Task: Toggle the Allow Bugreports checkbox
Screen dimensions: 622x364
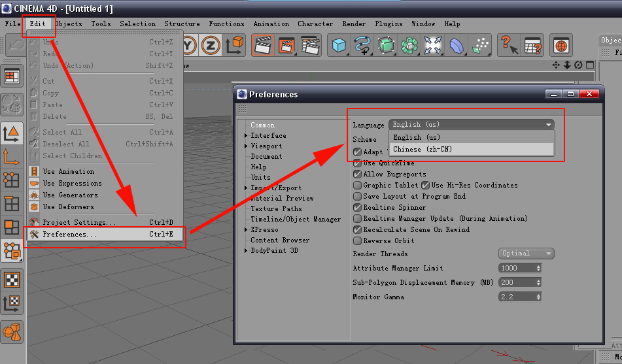Action: click(357, 174)
